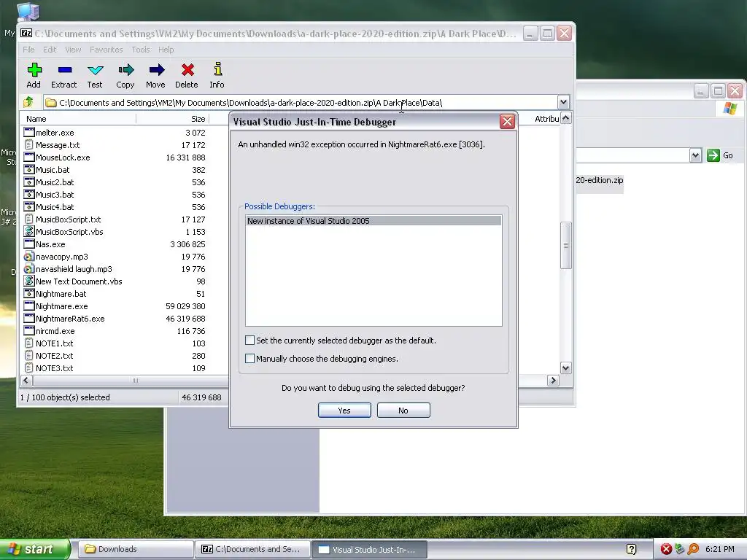
Task: Enable set selected debugger as default
Action: coord(249,340)
